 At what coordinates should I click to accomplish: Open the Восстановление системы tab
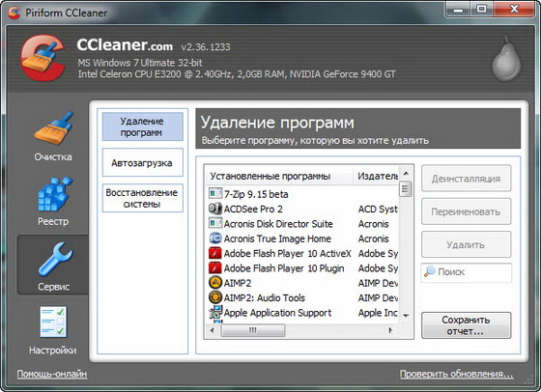143,198
